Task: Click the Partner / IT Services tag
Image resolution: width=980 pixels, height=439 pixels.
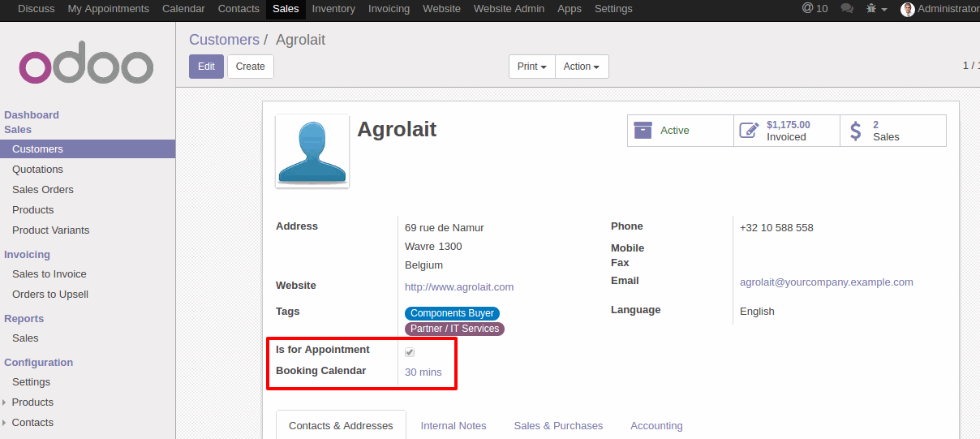Action: click(454, 329)
